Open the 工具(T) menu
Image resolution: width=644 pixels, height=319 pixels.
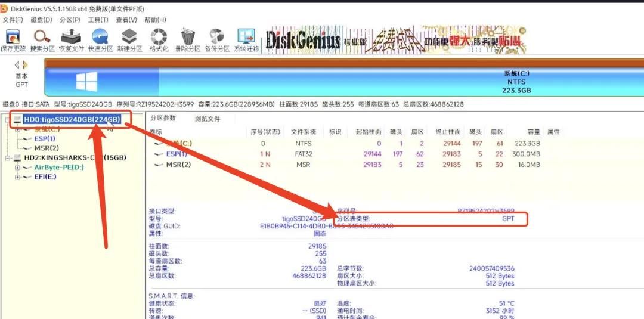(98, 20)
